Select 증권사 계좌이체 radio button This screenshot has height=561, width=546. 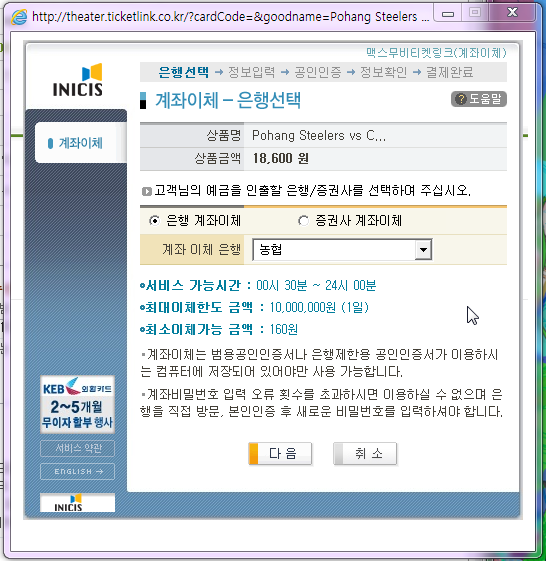pyautogui.click(x=303, y=221)
